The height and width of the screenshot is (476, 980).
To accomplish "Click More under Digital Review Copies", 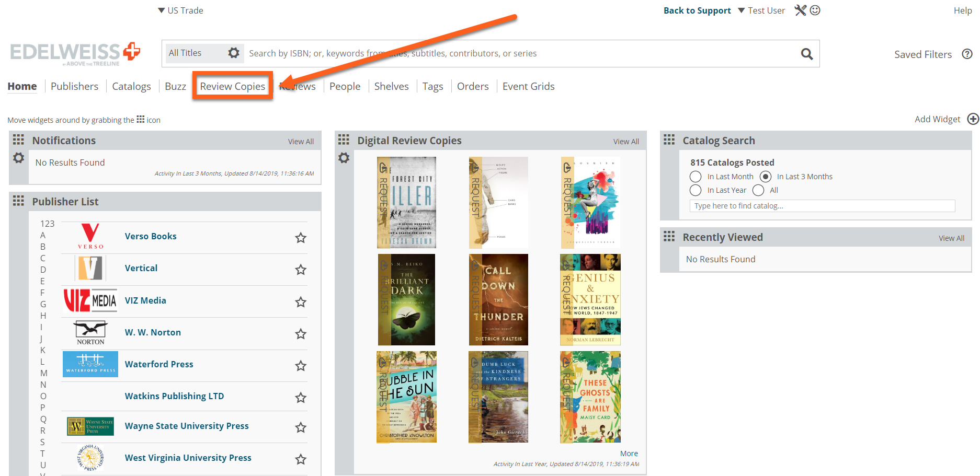I will point(629,454).
